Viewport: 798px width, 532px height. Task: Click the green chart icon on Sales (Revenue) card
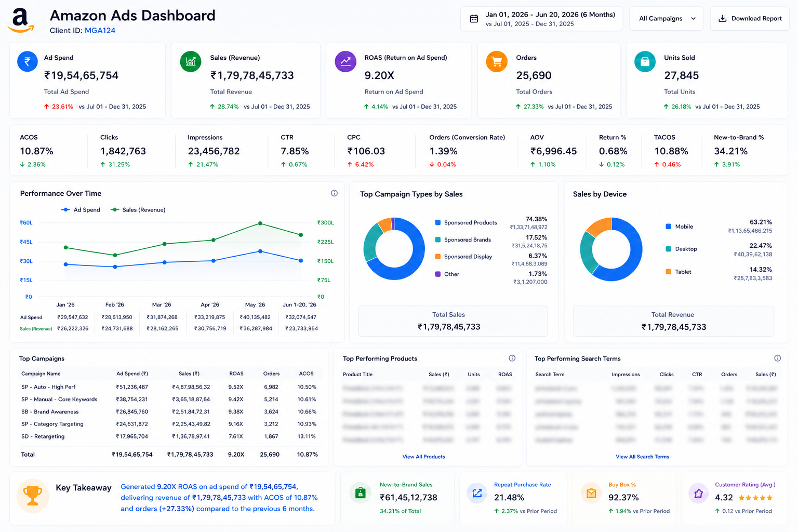tap(191, 61)
